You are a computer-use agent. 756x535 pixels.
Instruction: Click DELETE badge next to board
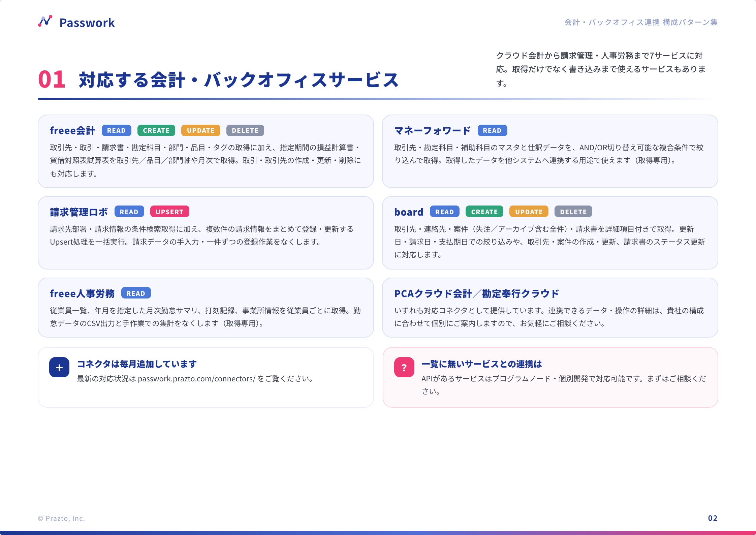pyautogui.click(x=573, y=212)
